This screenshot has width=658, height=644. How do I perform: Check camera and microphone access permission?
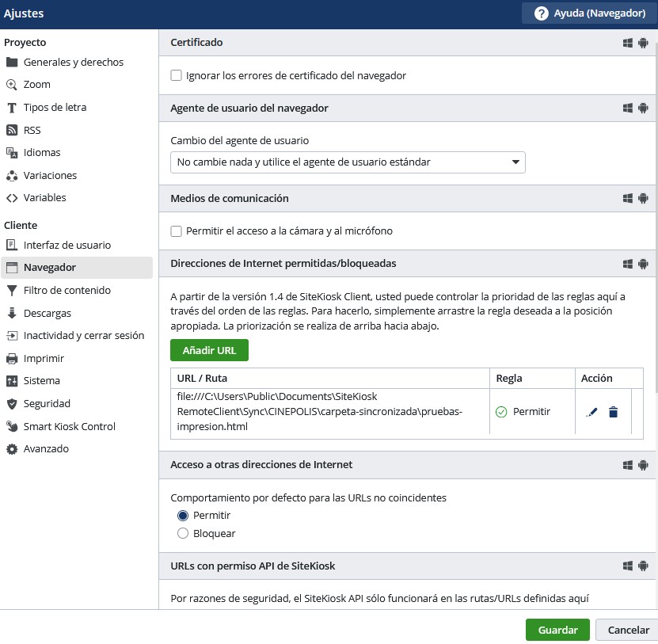(177, 231)
